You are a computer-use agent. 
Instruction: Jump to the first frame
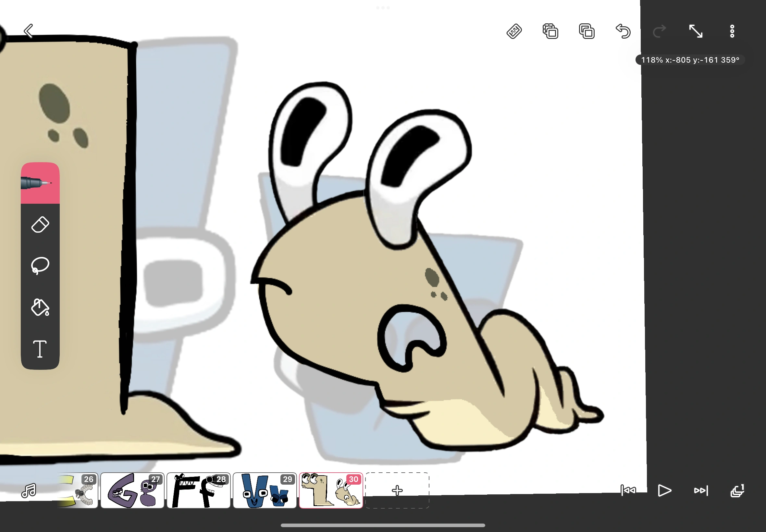pos(628,490)
